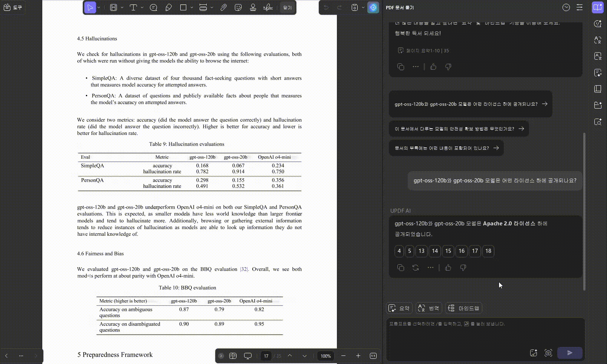Screen dimensions: 607x364
Task: Jump to cited page 18
Action: click(488, 251)
